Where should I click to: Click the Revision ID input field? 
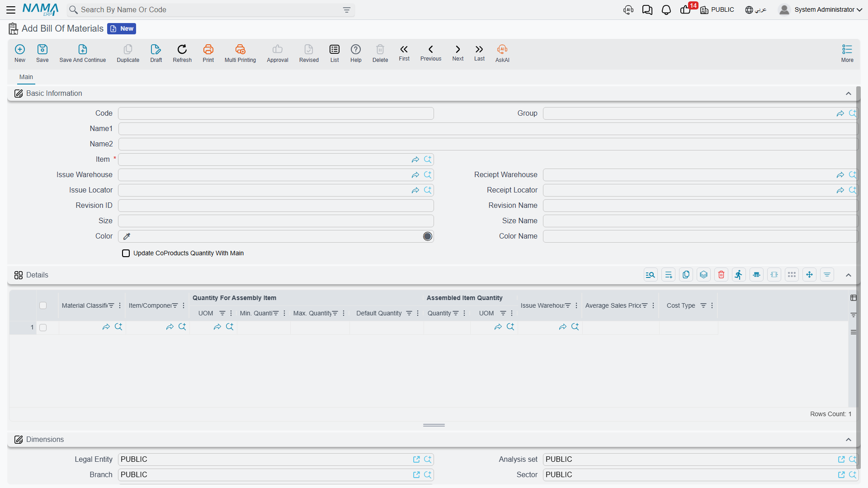click(x=276, y=206)
